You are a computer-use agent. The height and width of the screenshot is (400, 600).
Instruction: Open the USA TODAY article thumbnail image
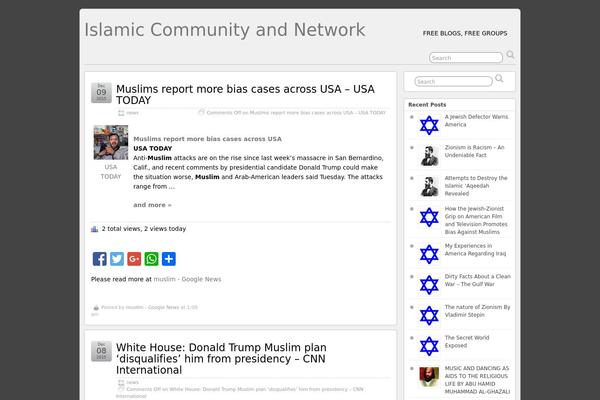pos(111,142)
